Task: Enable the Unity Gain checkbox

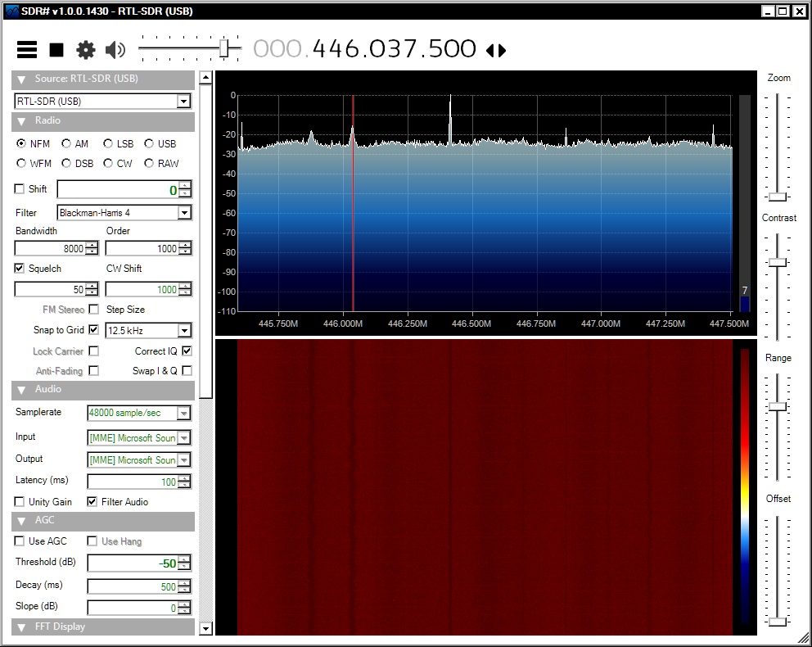Action: (x=19, y=501)
